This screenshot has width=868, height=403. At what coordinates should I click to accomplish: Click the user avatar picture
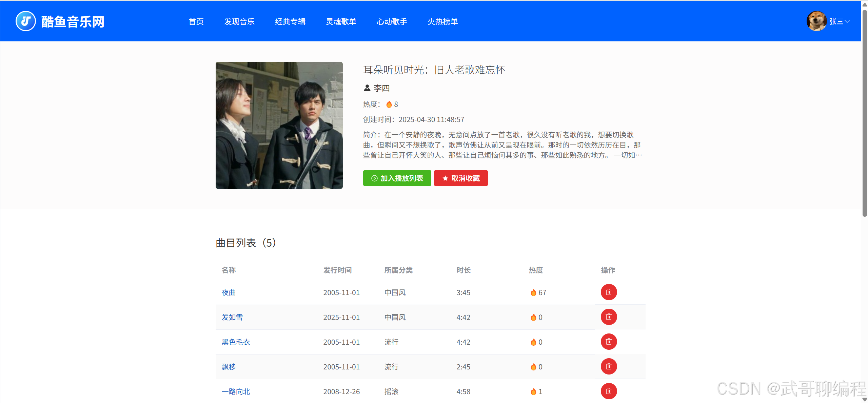(x=816, y=21)
